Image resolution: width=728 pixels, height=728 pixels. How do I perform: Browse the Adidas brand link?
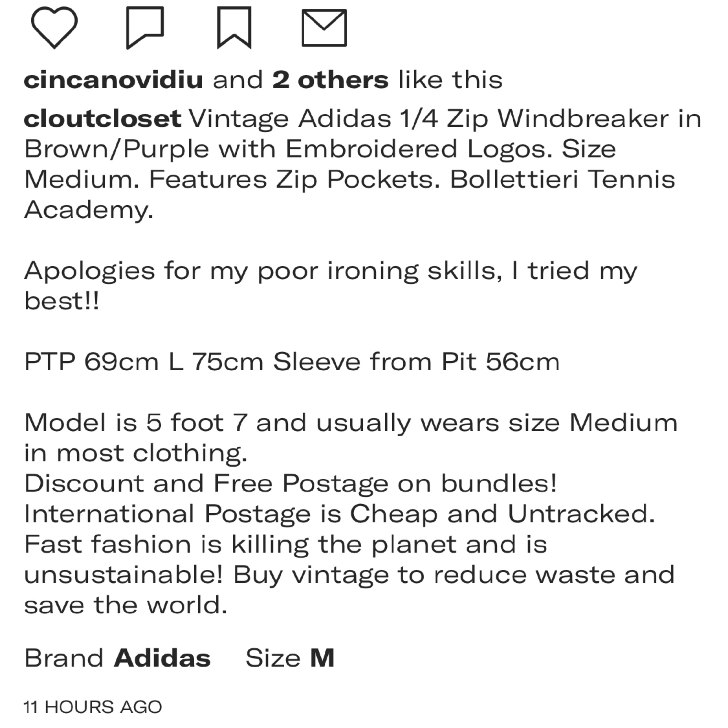pos(162,658)
